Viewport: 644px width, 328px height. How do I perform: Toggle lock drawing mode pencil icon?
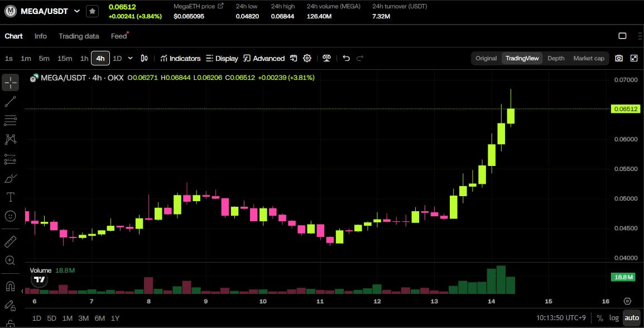point(10,305)
